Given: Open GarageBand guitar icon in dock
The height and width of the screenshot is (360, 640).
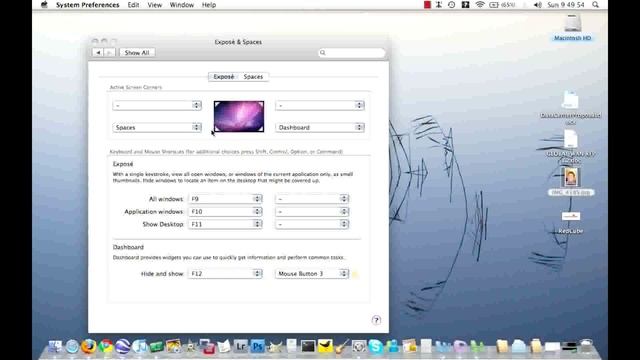Looking at the screenshot, I should 342,347.
